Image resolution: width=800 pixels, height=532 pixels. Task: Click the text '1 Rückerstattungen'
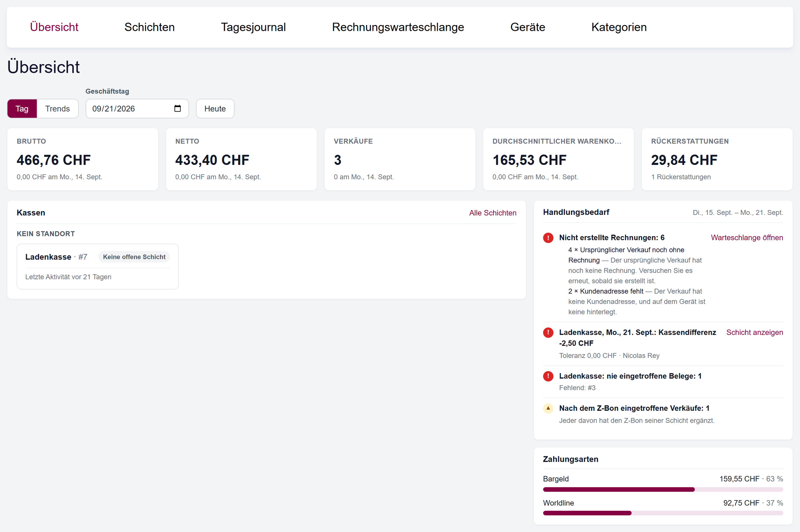[x=681, y=177]
